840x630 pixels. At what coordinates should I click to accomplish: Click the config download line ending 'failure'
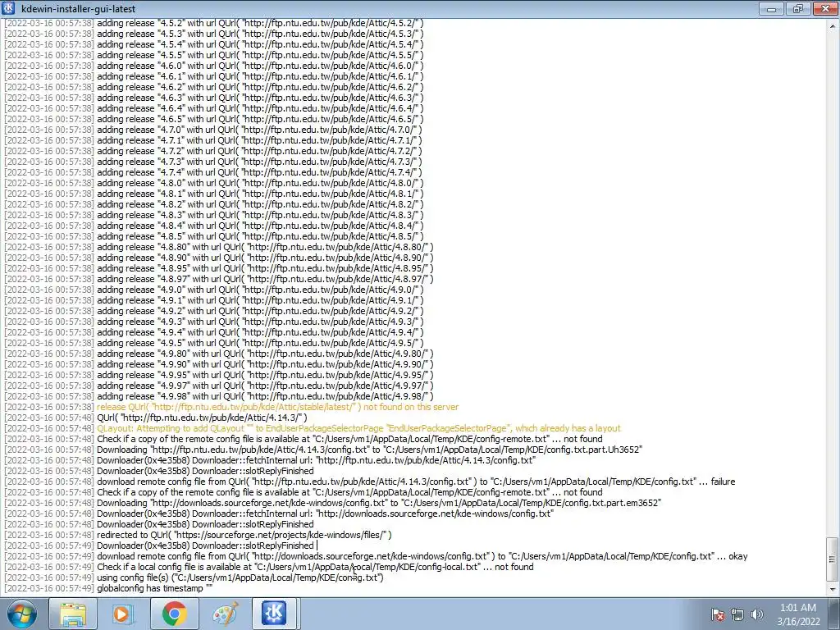point(370,482)
